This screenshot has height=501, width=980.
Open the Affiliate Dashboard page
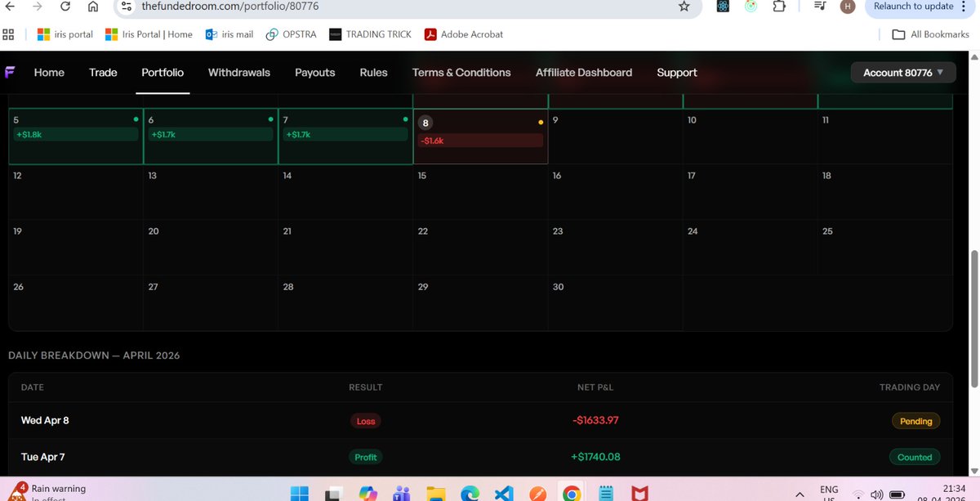tap(584, 73)
